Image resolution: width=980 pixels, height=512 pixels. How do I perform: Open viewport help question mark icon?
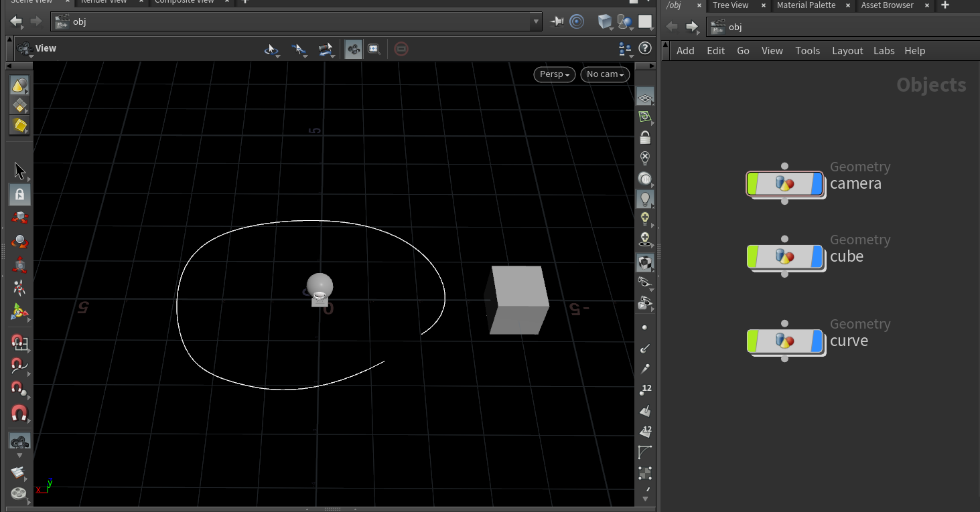[644, 48]
